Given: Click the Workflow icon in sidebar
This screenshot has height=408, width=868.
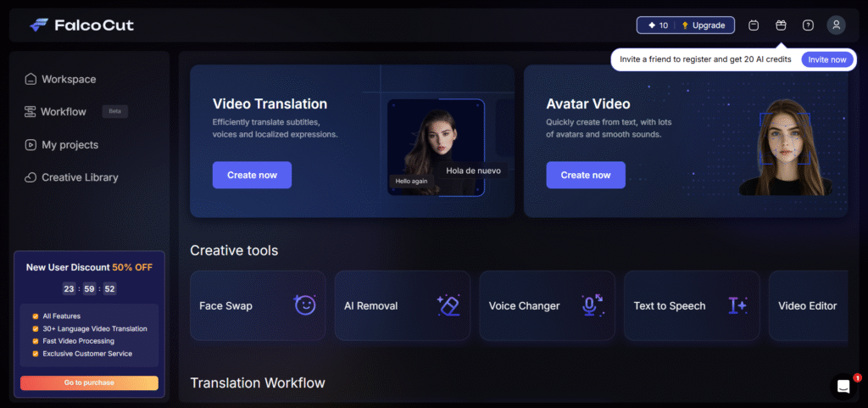Looking at the screenshot, I should click(30, 112).
